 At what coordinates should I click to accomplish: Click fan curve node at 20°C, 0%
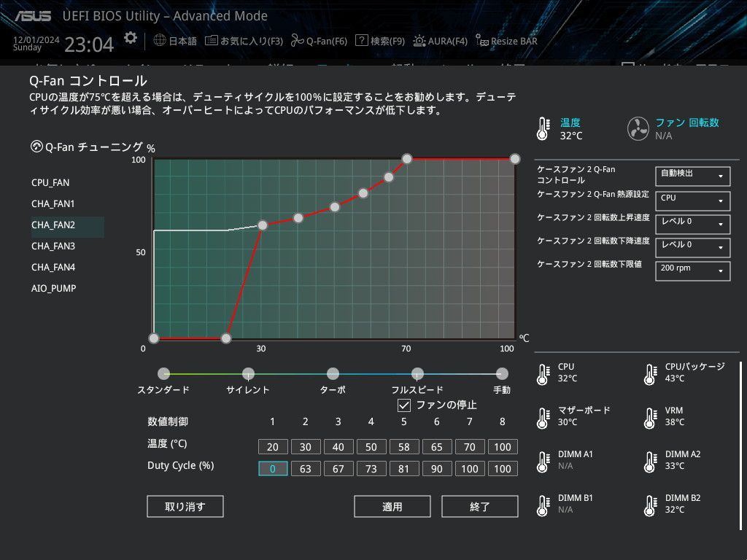pyautogui.click(x=226, y=338)
